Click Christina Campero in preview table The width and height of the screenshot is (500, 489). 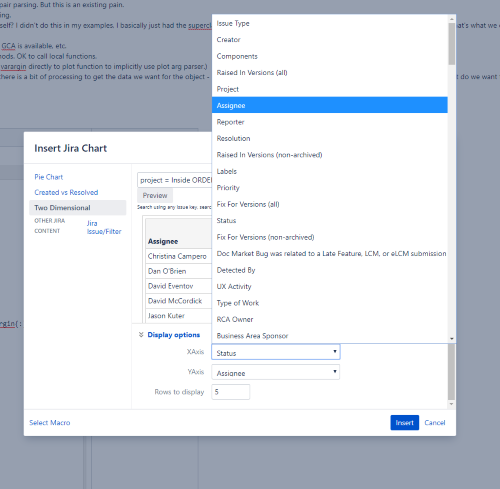pyautogui.click(x=177, y=256)
